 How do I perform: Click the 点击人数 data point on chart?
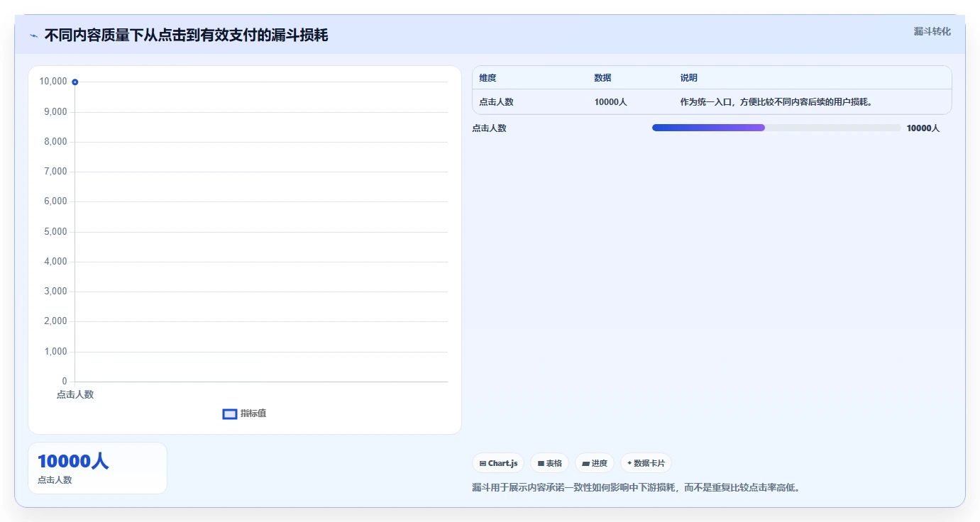[x=75, y=82]
